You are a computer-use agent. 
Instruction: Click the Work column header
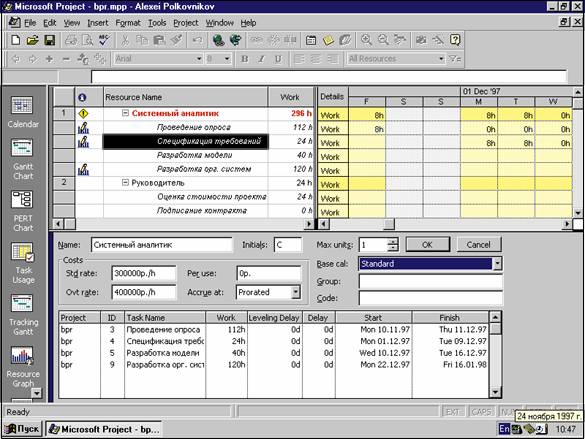tap(291, 97)
